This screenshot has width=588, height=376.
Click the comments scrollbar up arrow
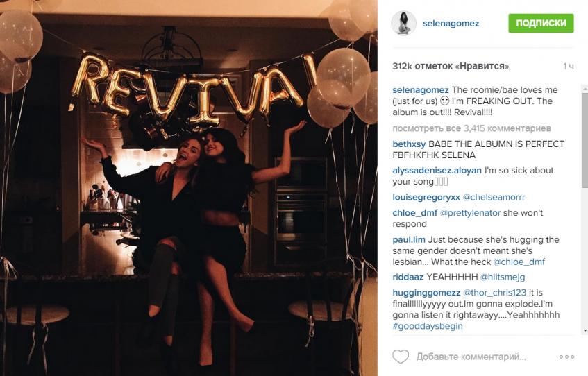click(x=585, y=89)
